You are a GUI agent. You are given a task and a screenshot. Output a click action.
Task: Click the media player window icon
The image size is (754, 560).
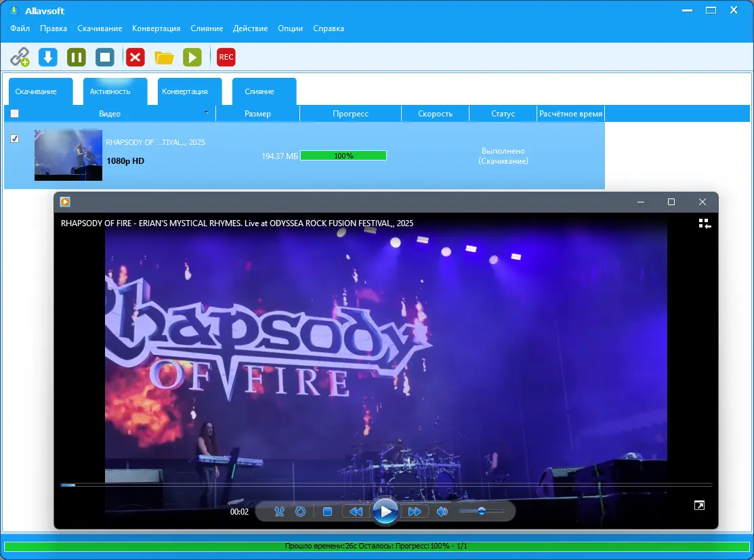(x=65, y=202)
